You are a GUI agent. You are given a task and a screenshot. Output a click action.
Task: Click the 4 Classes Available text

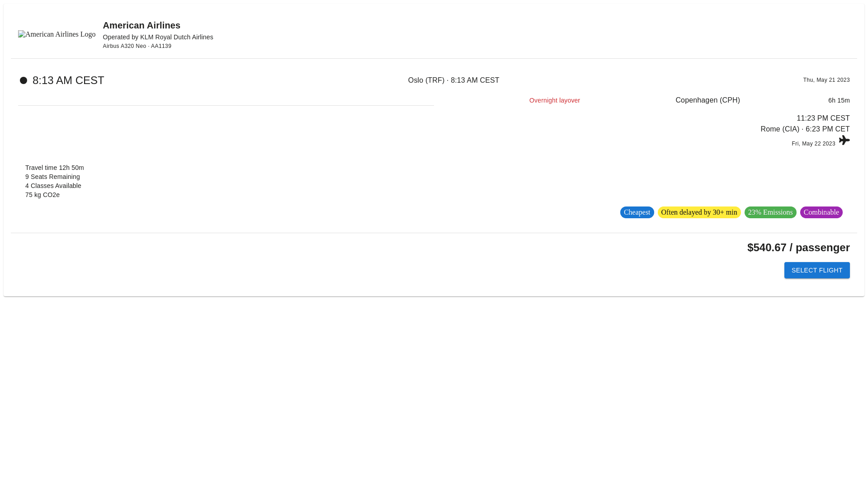[x=53, y=186]
